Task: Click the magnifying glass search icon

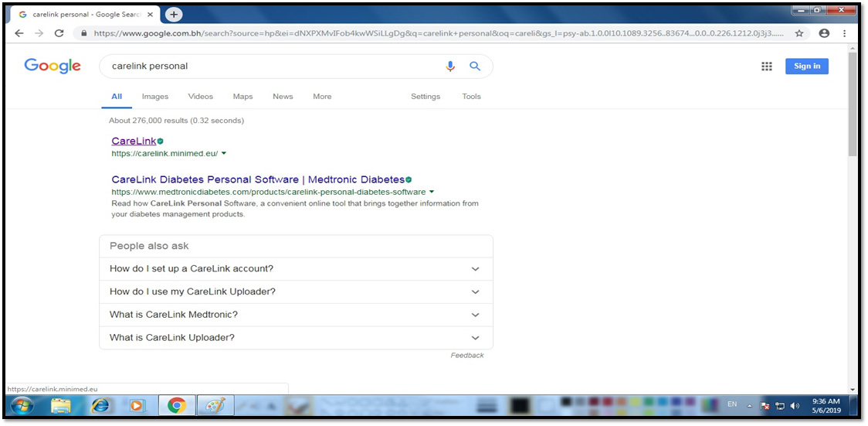Action: [x=475, y=66]
